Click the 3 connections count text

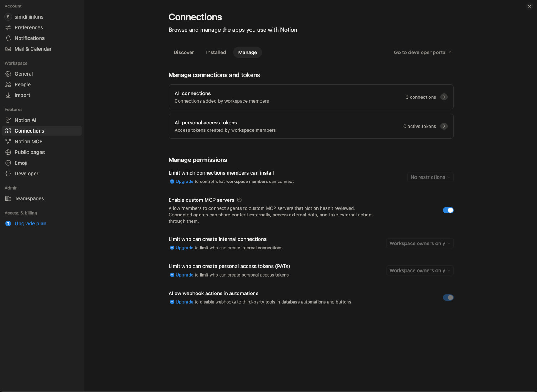coord(421,97)
